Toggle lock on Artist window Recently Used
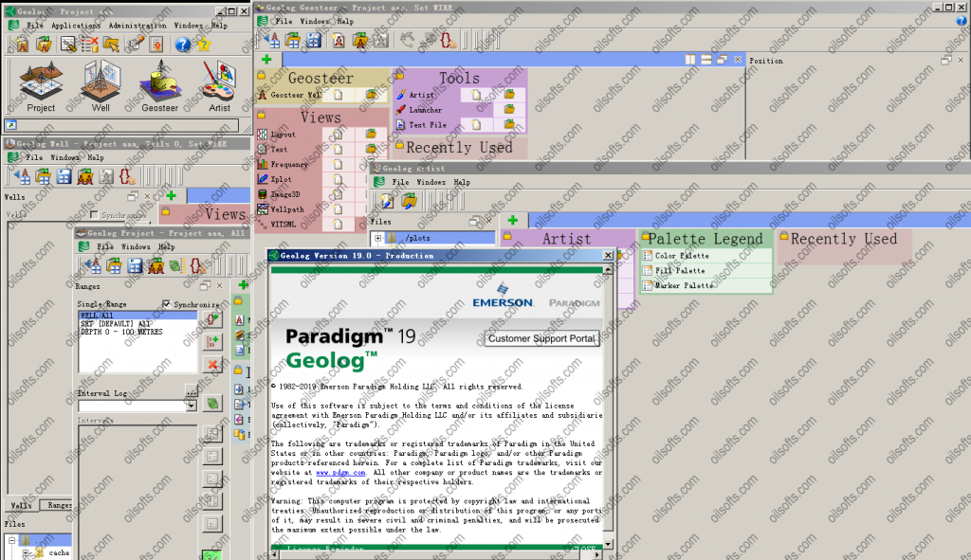This screenshot has width=971, height=560. [784, 236]
